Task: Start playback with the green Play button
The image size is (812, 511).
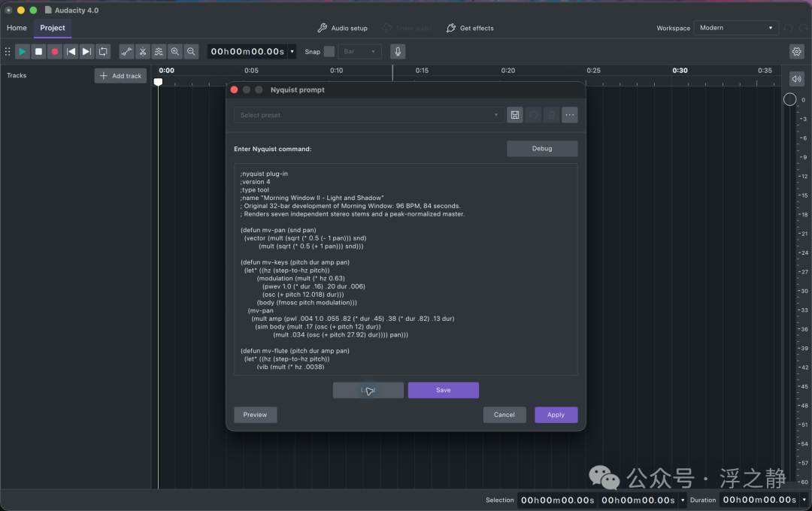Action: click(x=23, y=52)
